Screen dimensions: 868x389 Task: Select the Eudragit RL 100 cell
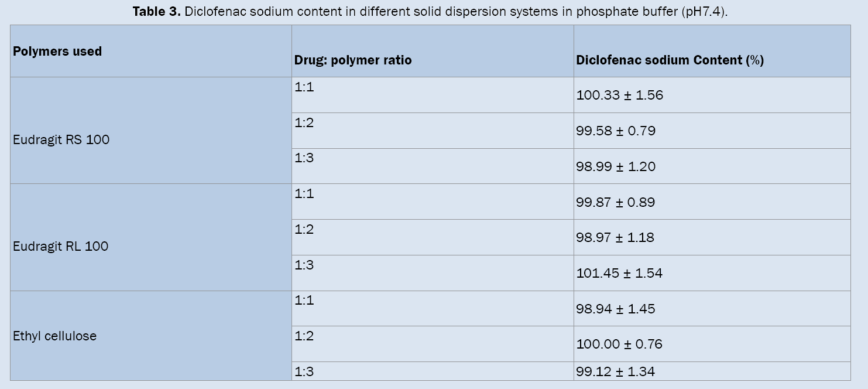[61, 246]
